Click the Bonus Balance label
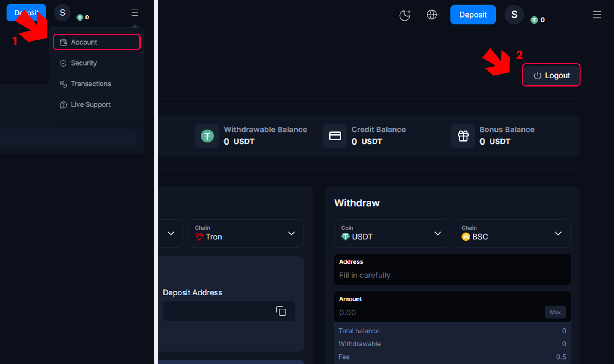Viewport: 614px width, 364px height. tap(507, 130)
